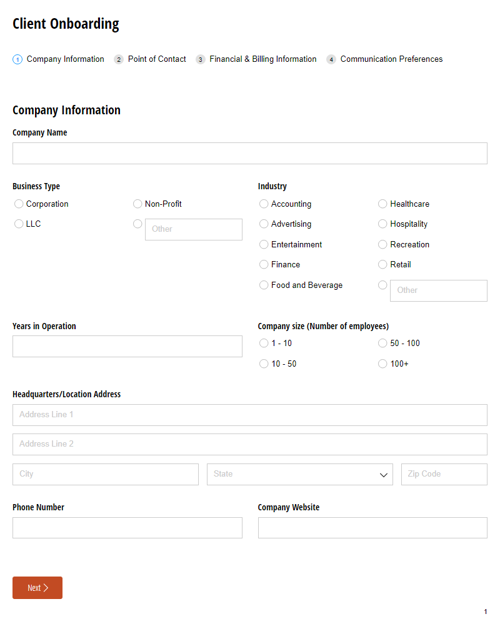
Task: Pick Healthcare as the industry
Action: click(x=382, y=204)
